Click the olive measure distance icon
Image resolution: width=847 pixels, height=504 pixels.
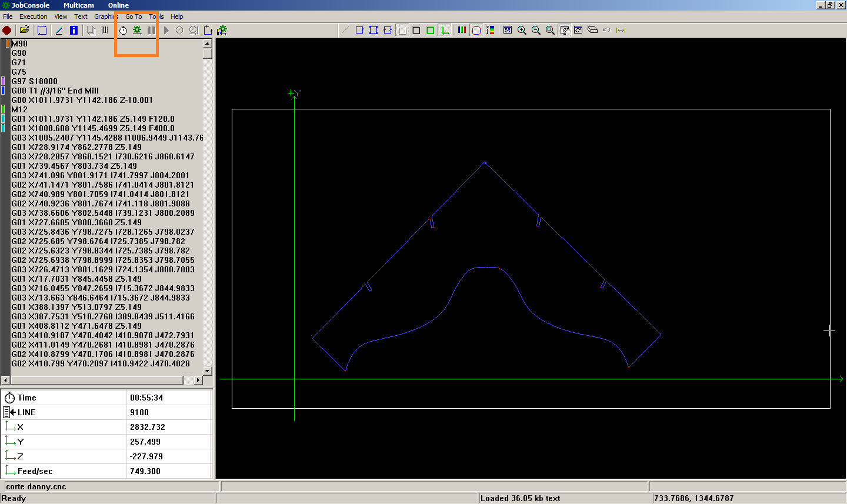coord(621,30)
